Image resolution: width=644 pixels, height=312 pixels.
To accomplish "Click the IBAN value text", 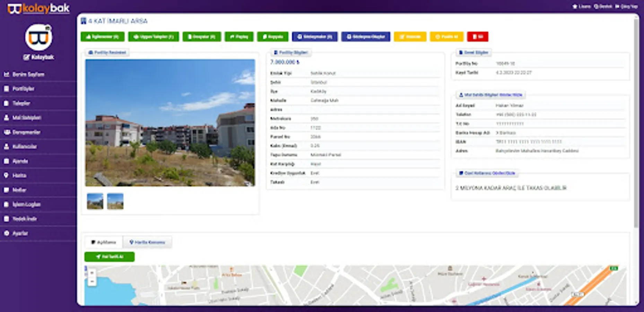I will tap(529, 142).
